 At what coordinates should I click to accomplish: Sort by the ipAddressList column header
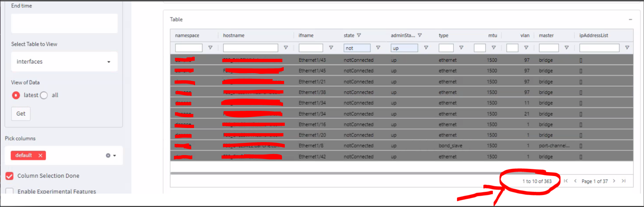click(x=594, y=36)
